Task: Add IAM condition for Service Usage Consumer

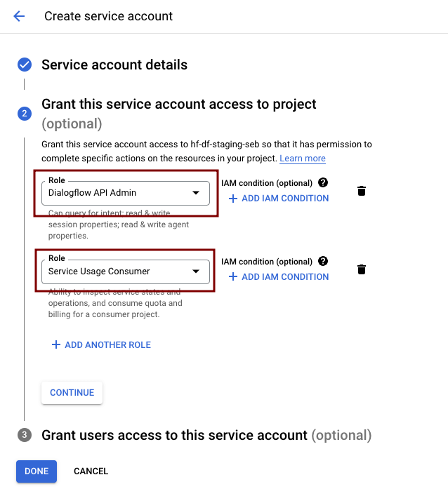Action: (x=279, y=277)
